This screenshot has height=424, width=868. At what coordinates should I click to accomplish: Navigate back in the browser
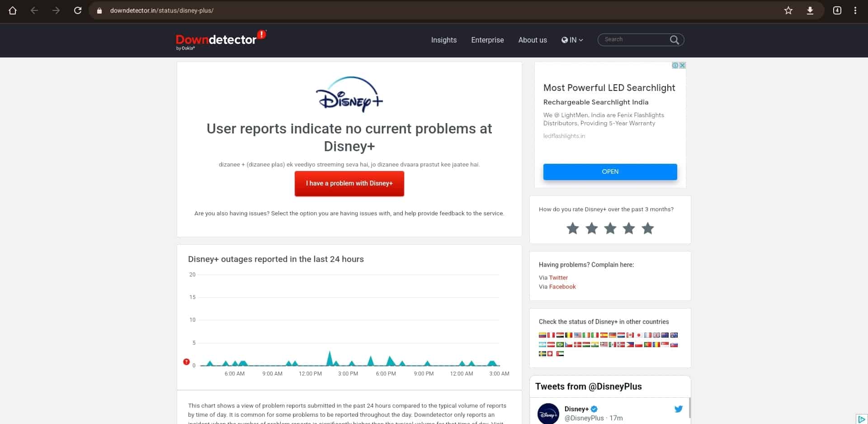point(34,10)
